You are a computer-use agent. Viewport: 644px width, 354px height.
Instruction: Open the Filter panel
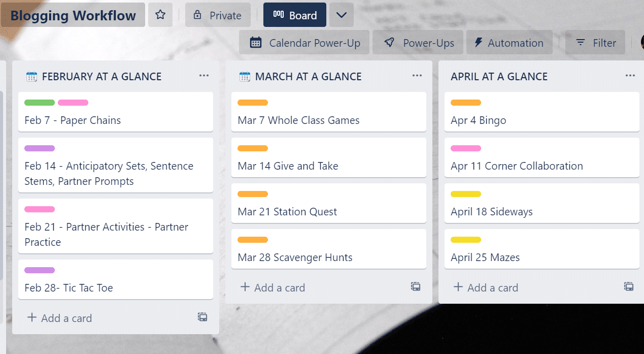click(595, 42)
